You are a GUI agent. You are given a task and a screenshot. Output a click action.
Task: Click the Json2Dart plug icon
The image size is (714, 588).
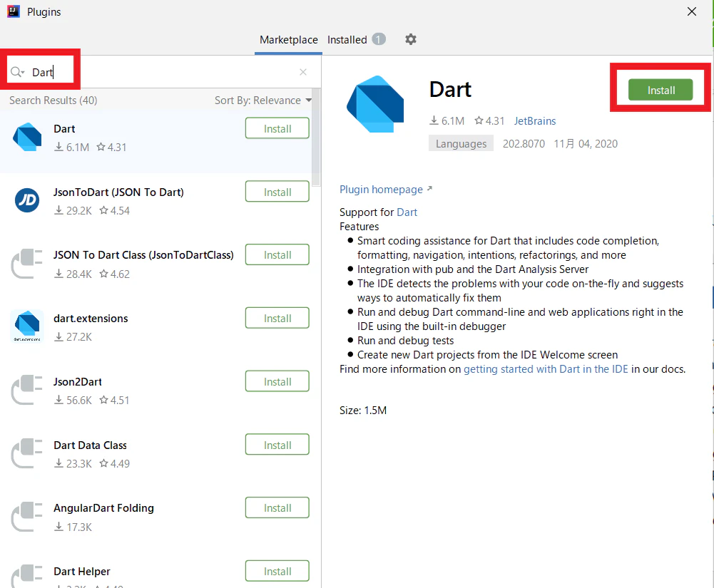tap(27, 390)
